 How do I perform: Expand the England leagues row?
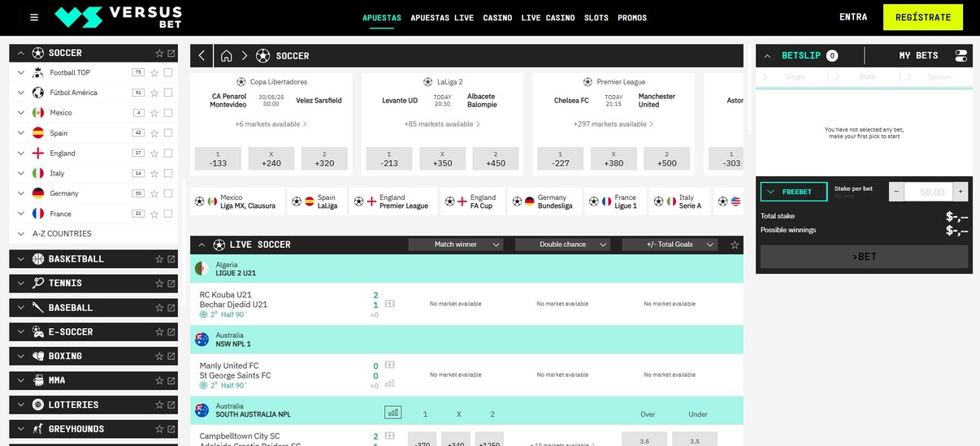(x=21, y=153)
